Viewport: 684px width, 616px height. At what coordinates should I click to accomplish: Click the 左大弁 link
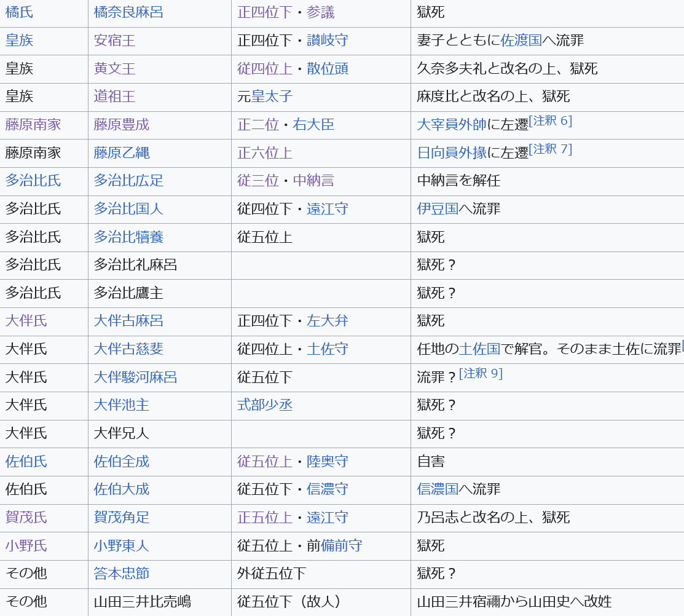click(327, 321)
